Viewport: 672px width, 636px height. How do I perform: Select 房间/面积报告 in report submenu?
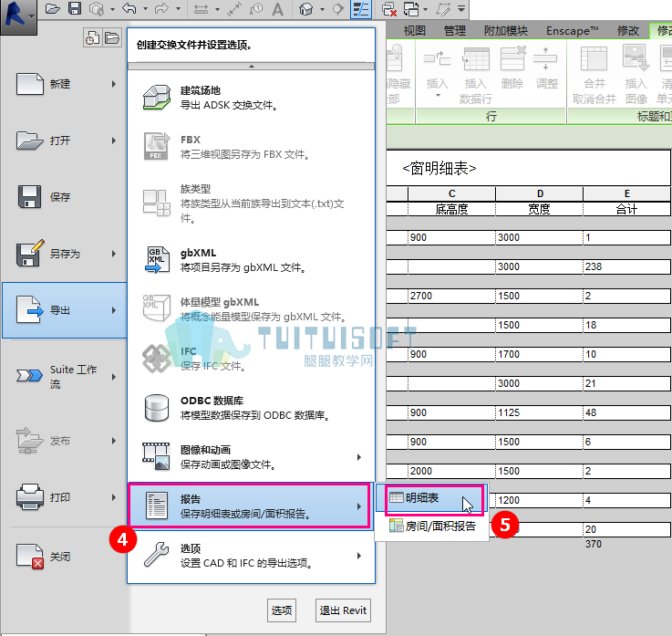(431, 526)
